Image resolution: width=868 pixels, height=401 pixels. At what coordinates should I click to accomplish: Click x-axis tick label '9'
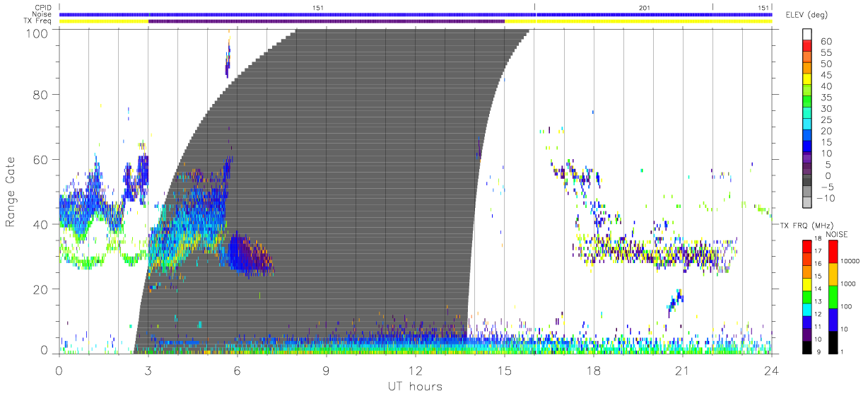coord(327,370)
